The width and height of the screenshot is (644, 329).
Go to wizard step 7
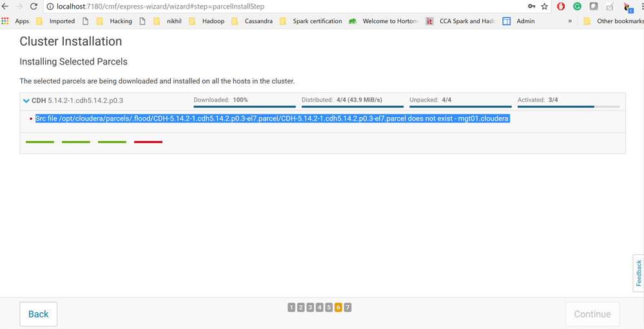tap(348, 308)
